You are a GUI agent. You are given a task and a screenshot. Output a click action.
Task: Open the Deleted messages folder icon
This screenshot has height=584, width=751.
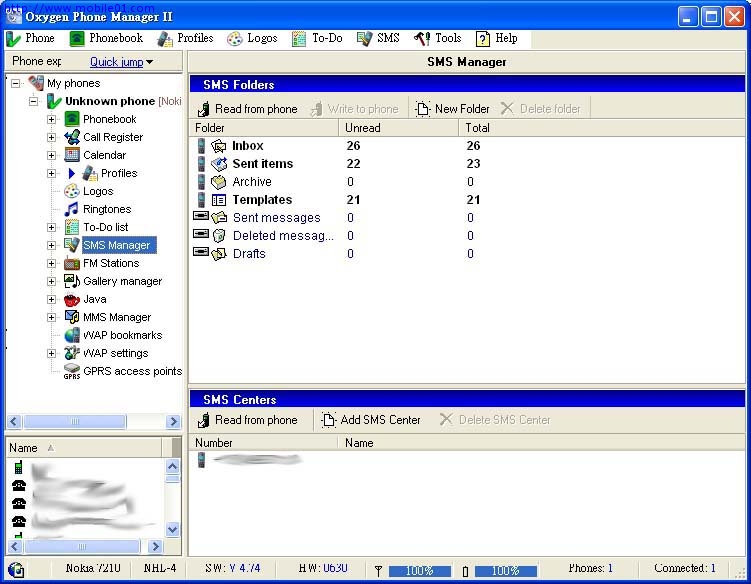coord(219,236)
